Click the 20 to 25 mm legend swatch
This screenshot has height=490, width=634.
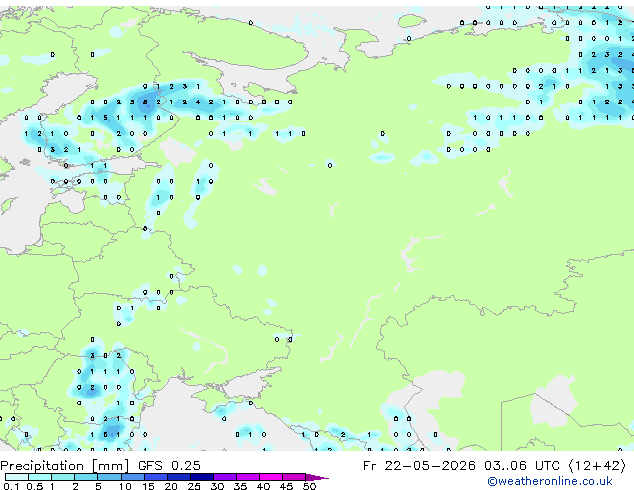[x=179, y=477]
